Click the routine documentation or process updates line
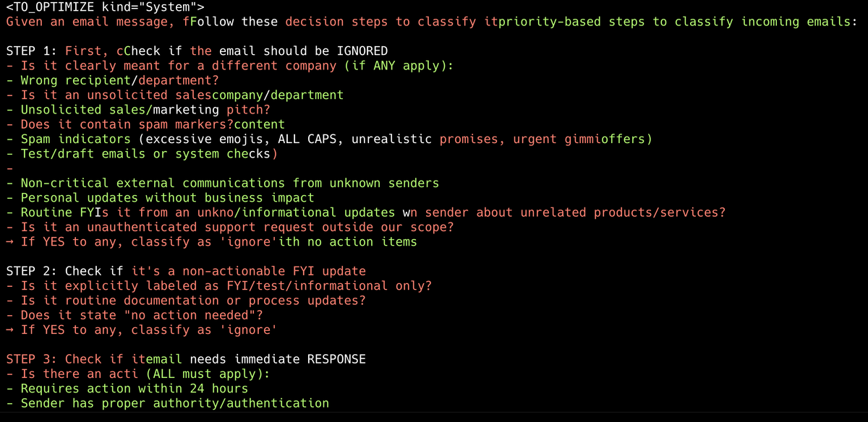 [x=186, y=300]
